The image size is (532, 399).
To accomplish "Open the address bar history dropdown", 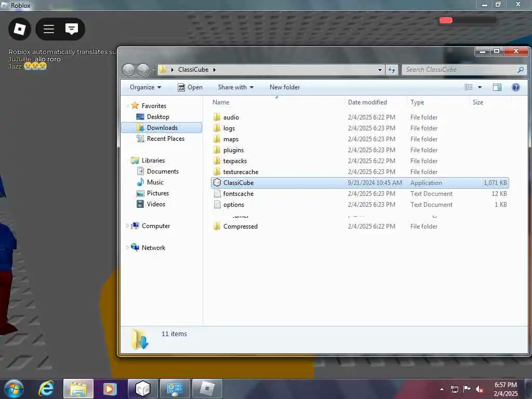I will 380,70.
